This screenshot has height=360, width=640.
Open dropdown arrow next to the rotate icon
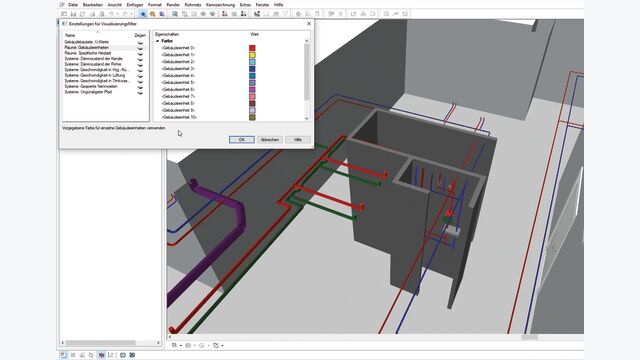208,346
